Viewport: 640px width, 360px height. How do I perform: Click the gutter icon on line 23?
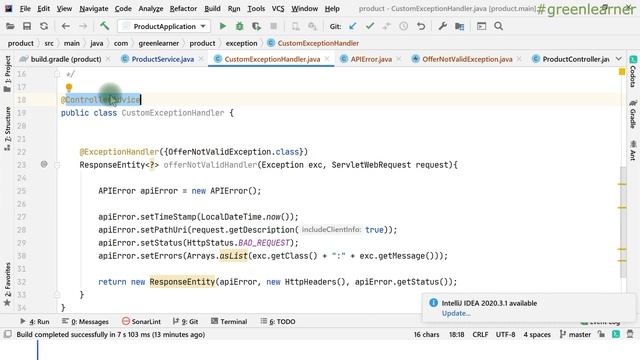[x=44, y=164]
